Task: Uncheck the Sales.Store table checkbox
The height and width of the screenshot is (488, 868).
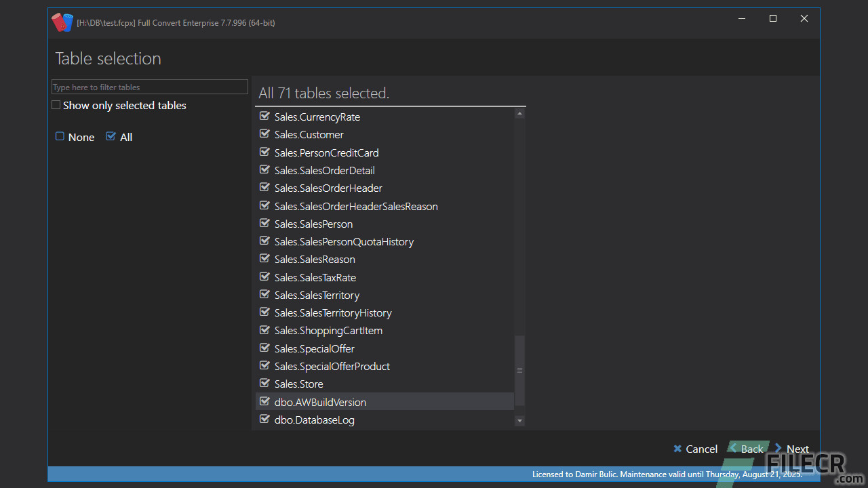Action: click(264, 383)
